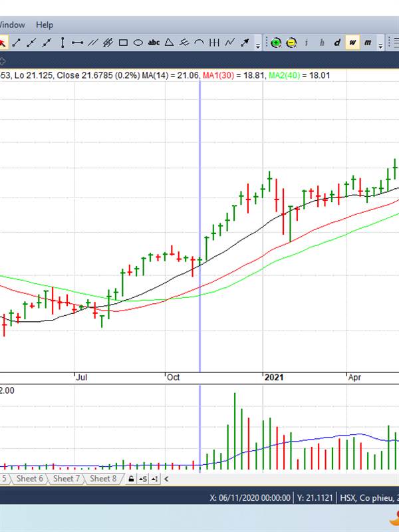Screen dimensions: 399x532
Task: Select the abc text tool
Action: click(154, 43)
